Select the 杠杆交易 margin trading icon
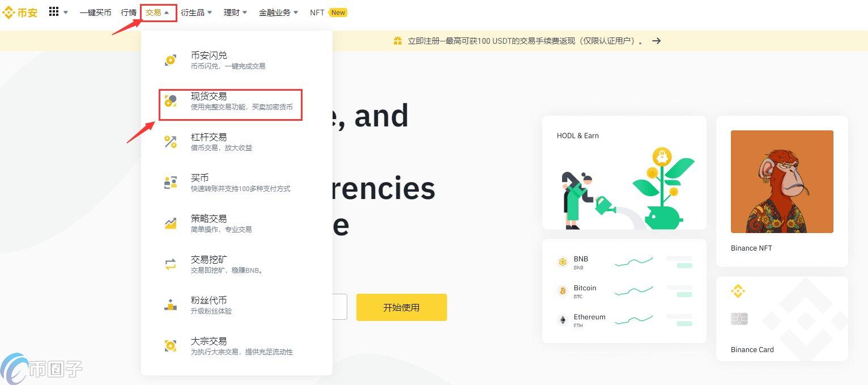Image resolution: width=868 pixels, height=385 pixels. point(171,141)
